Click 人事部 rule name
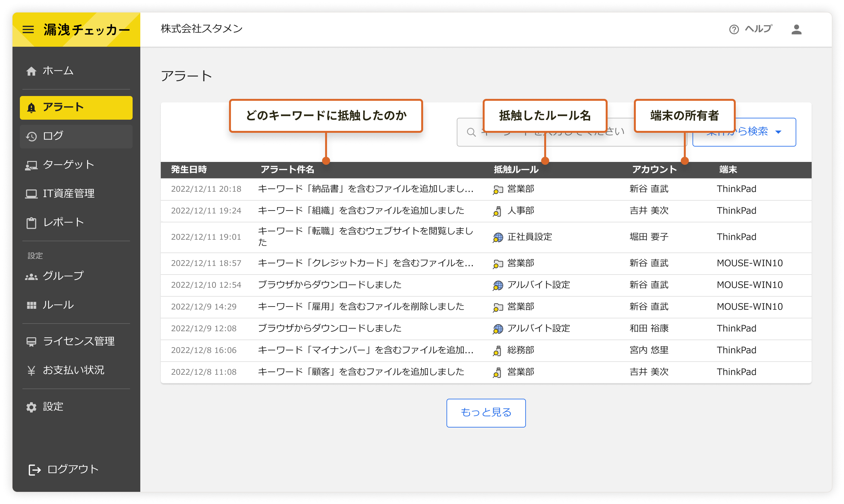 (520, 211)
